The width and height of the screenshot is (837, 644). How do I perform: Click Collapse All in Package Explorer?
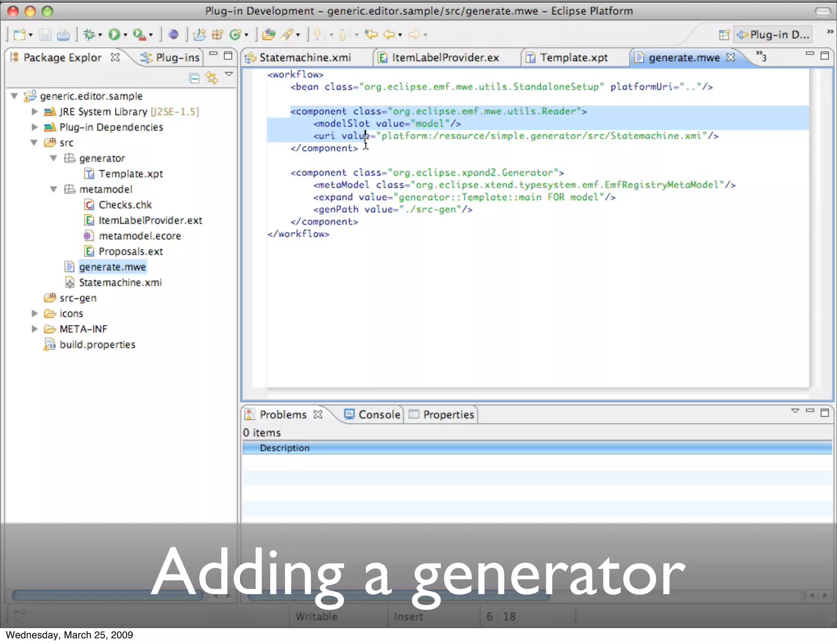pos(195,78)
